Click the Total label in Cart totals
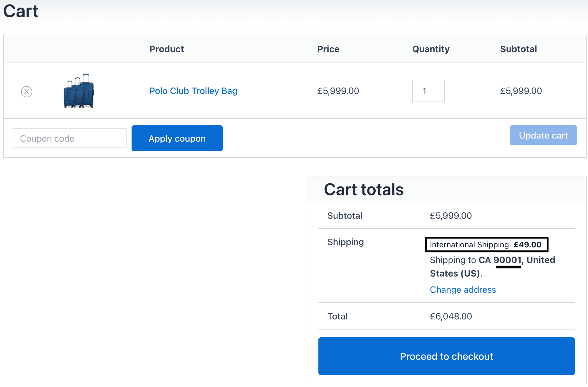Image resolution: width=588 pixels, height=387 pixels. [337, 316]
